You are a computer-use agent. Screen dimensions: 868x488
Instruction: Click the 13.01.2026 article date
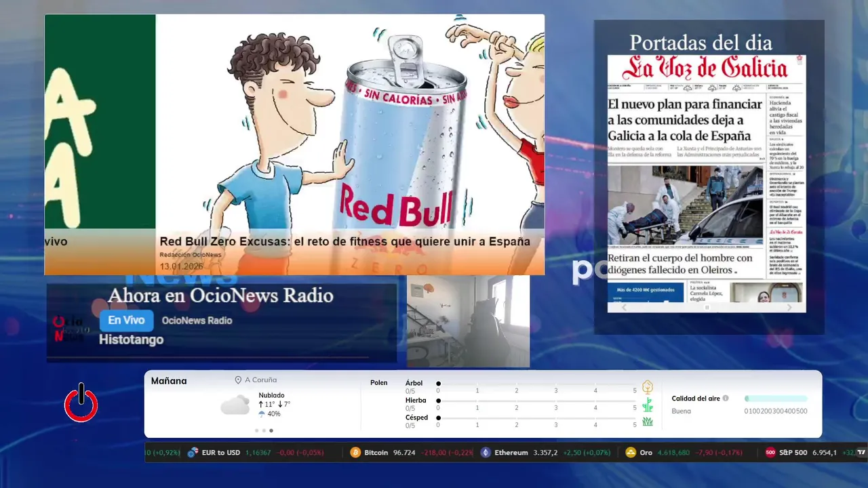tap(181, 266)
